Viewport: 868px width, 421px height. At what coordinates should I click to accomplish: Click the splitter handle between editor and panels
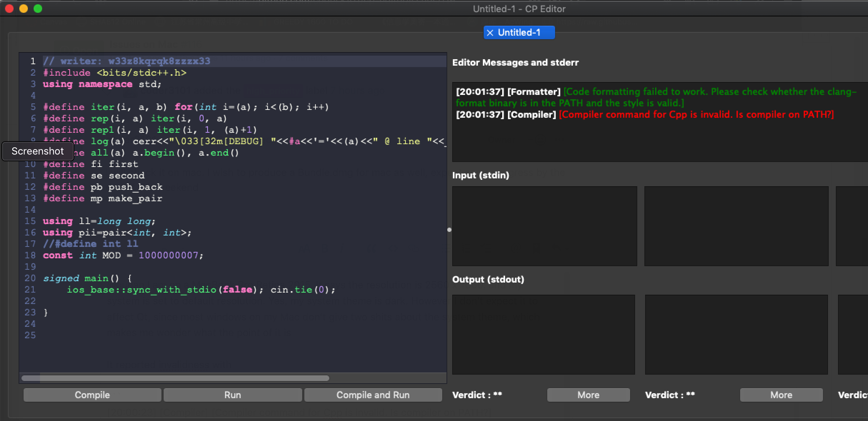[449, 230]
